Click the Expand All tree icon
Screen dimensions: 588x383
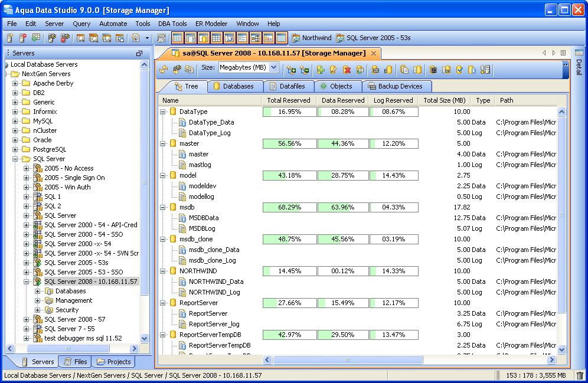click(292, 69)
